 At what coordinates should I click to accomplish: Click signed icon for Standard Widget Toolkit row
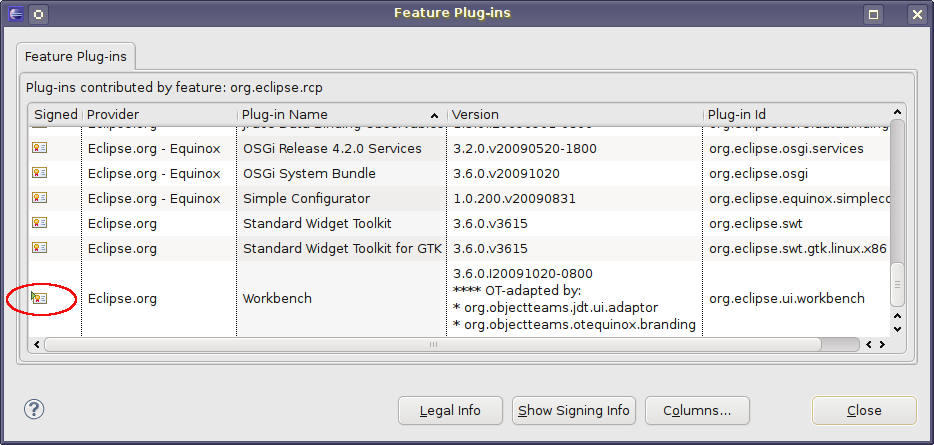39,223
